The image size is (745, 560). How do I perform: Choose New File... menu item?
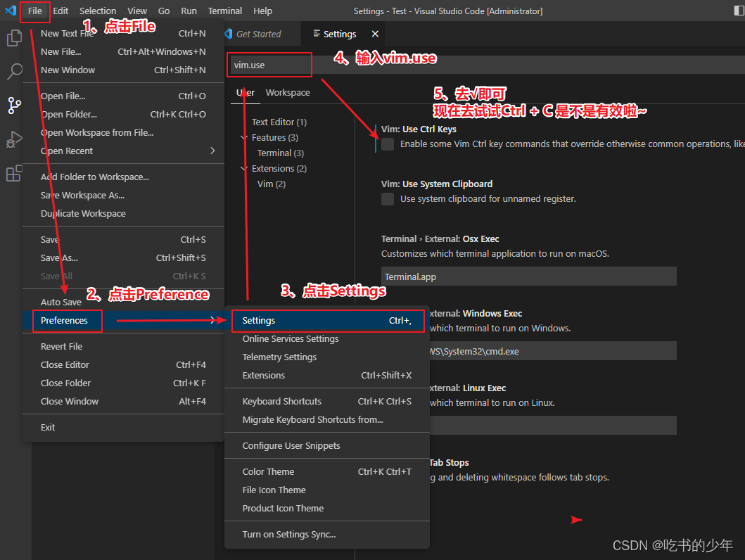tap(123, 51)
